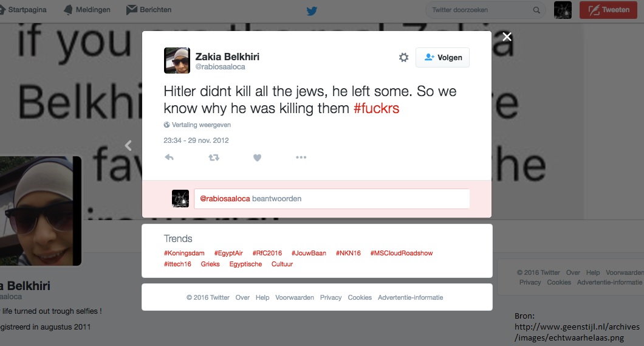This screenshot has width=644, height=346.
Task: Open the #EgyptAir trend link
Action: tap(228, 253)
